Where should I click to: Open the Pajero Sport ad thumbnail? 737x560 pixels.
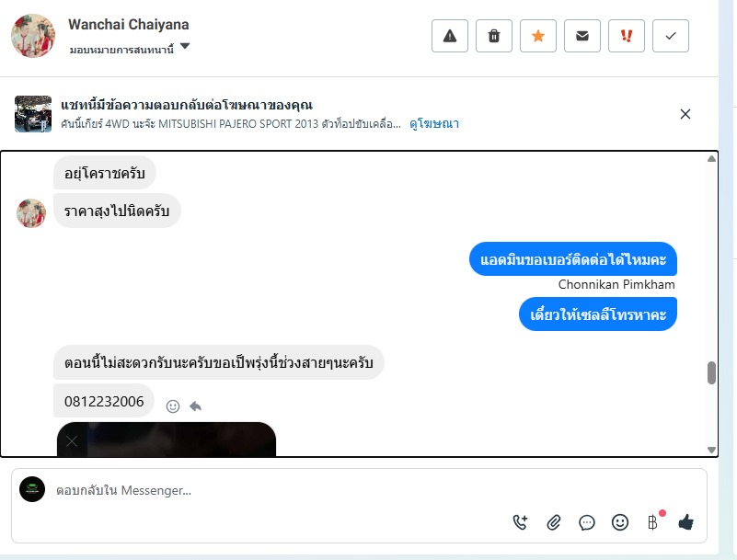click(x=33, y=114)
